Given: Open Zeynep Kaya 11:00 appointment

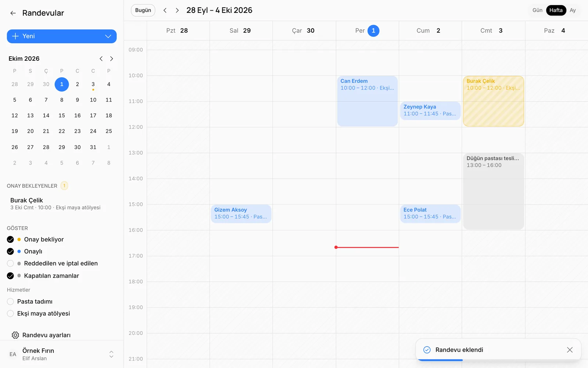Looking at the screenshot, I should pyautogui.click(x=430, y=110).
